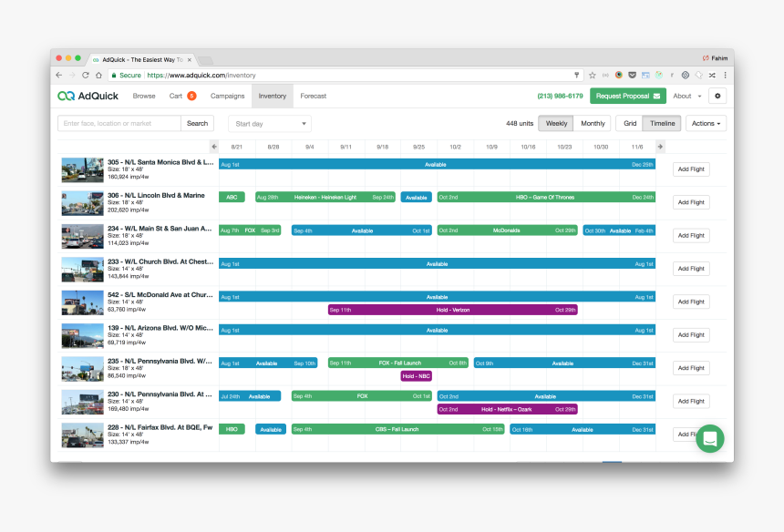Add Flight for 305 Santa Monica Blvd
Screen dimensions: 784x532
[691, 169]
